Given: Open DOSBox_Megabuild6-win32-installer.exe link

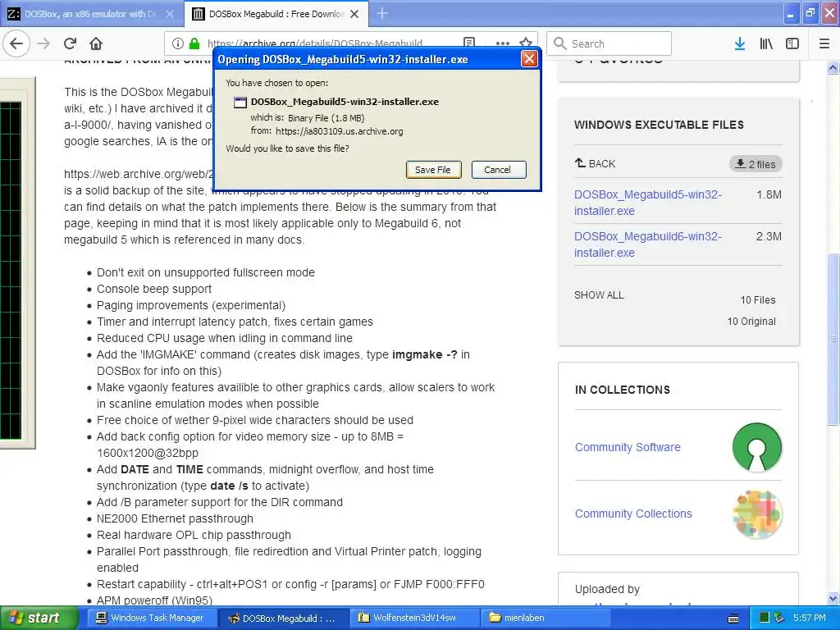Looking at the screenshot, I should click(648, 244).
